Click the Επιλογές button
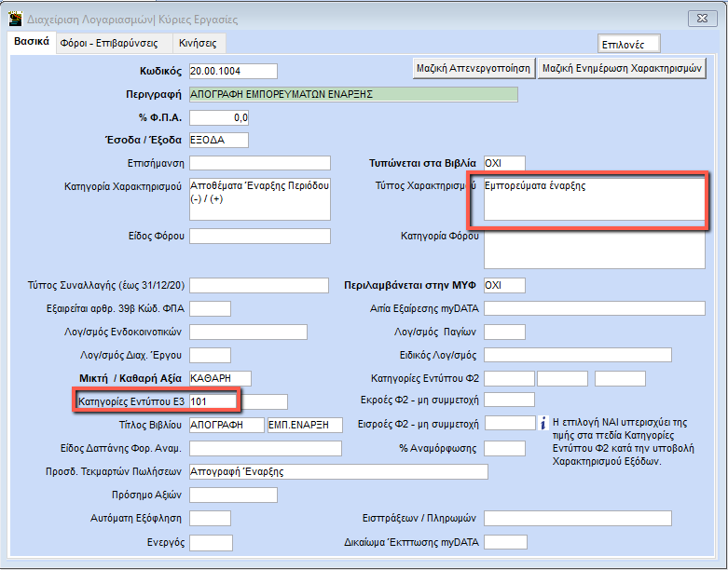 [628, 45]
